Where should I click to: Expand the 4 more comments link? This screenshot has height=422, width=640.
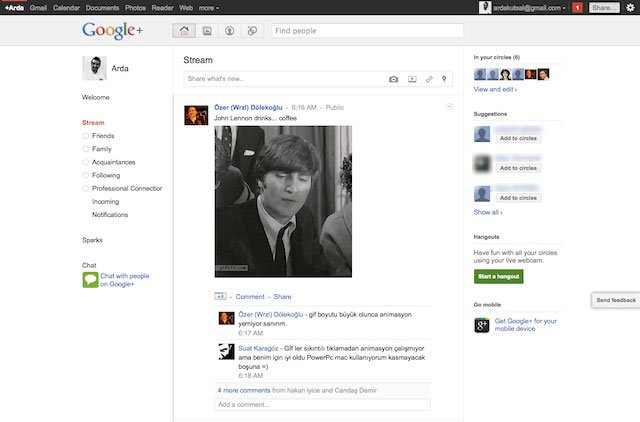click(244, 389)
